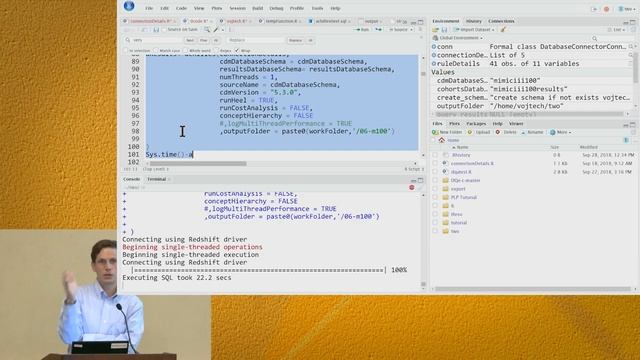Click into the find text field
The width and height of the screenshot is (640, 360).
click(157, 40)
